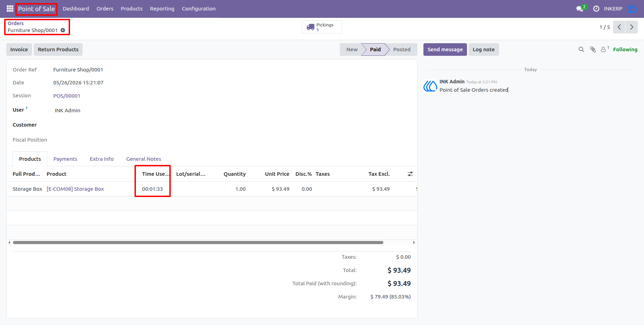Open attachments paperclip icon in chatter
This screenshot has width=644, height=325.
point(593,50)
